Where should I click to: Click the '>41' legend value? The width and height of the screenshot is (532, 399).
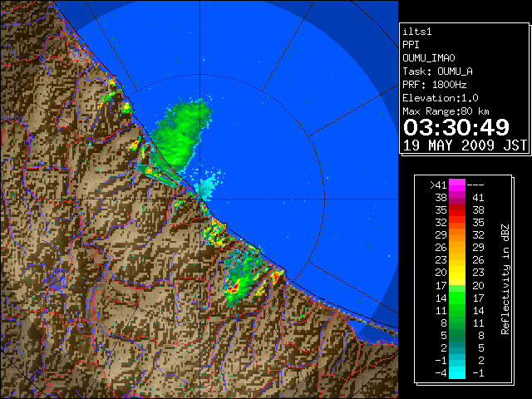coord(438,185)
